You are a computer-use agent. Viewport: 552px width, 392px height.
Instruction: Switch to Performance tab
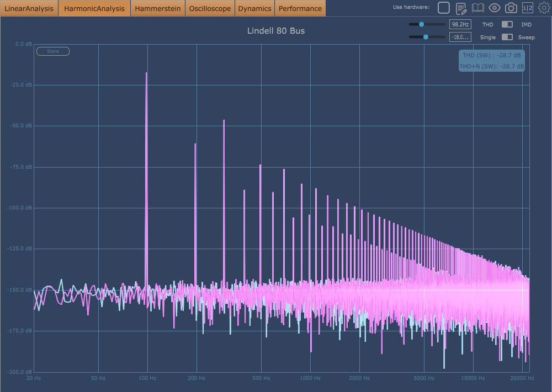pyautogui.click(x=300, y=8)
